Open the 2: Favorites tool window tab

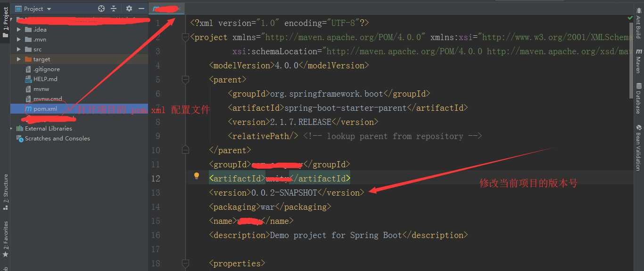[x=5, y=239]
